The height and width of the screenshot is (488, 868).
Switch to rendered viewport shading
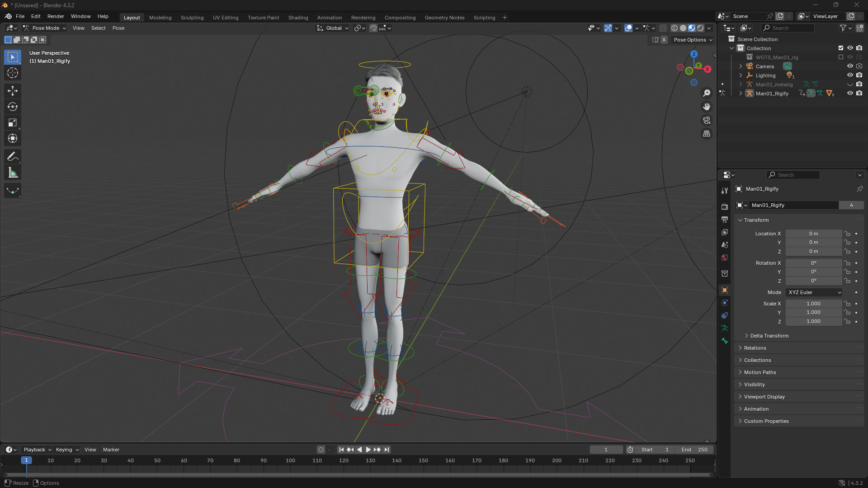[700, 28]
